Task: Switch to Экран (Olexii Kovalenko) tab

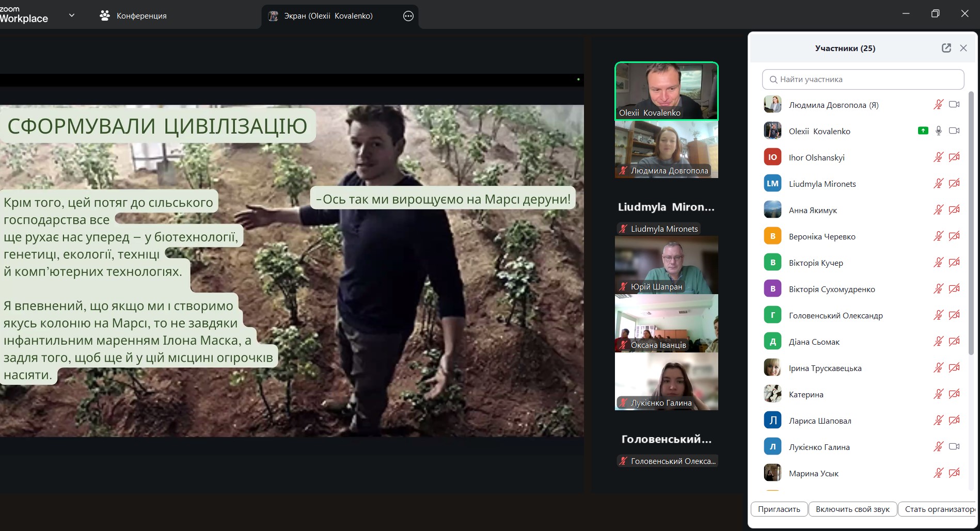Action: (x=328, y=16)
